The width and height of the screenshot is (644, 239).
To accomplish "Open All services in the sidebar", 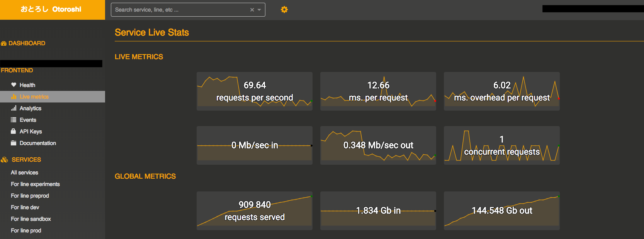I will pos(24,172).
